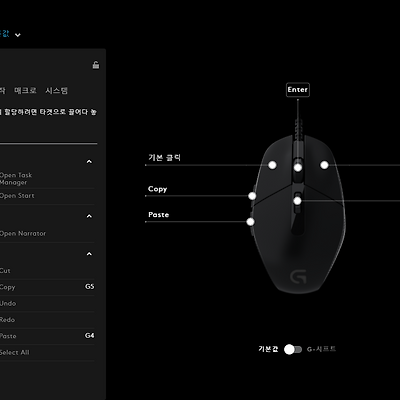Image resolution: width=400 pixels, height=400 pixels.
Task: Select the DPI button marker below wheel
Action: pos(297,201)
